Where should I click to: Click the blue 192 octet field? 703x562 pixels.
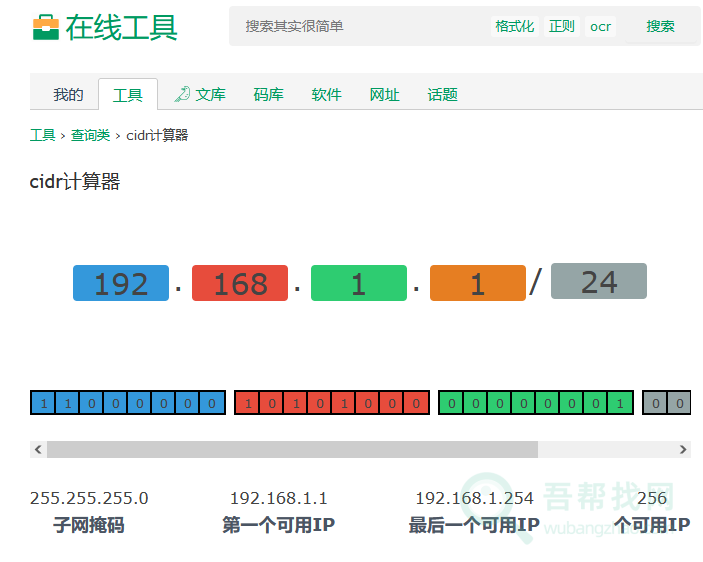click(121, 284)
